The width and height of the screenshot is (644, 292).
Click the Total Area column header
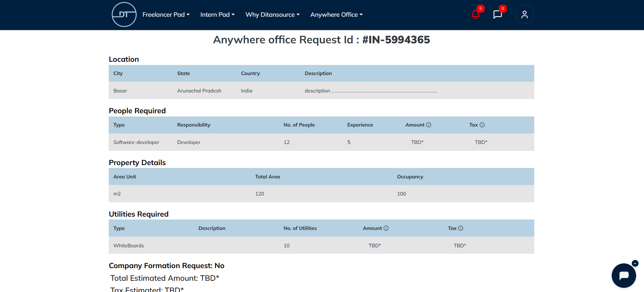pyautogui.click(x=267, y=177)
